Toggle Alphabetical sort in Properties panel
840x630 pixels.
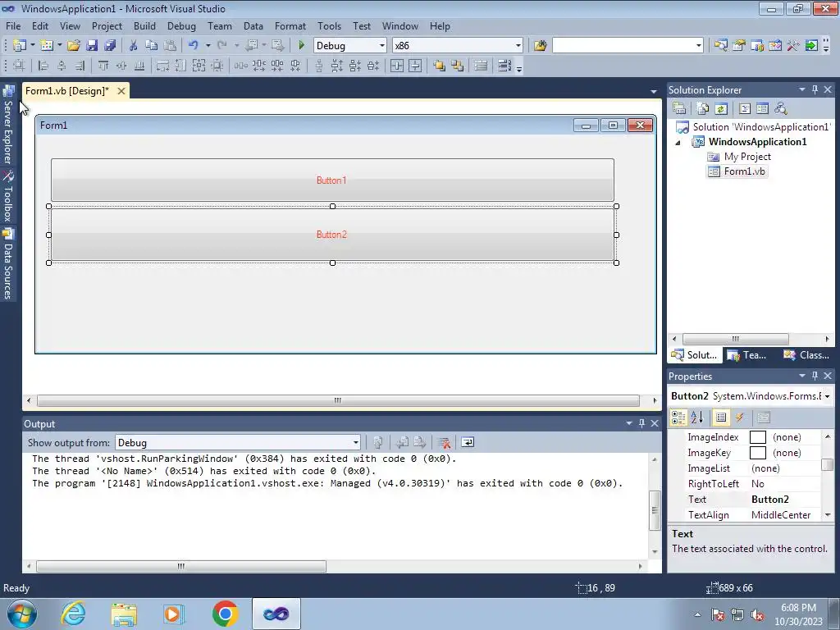coord(697,418)
